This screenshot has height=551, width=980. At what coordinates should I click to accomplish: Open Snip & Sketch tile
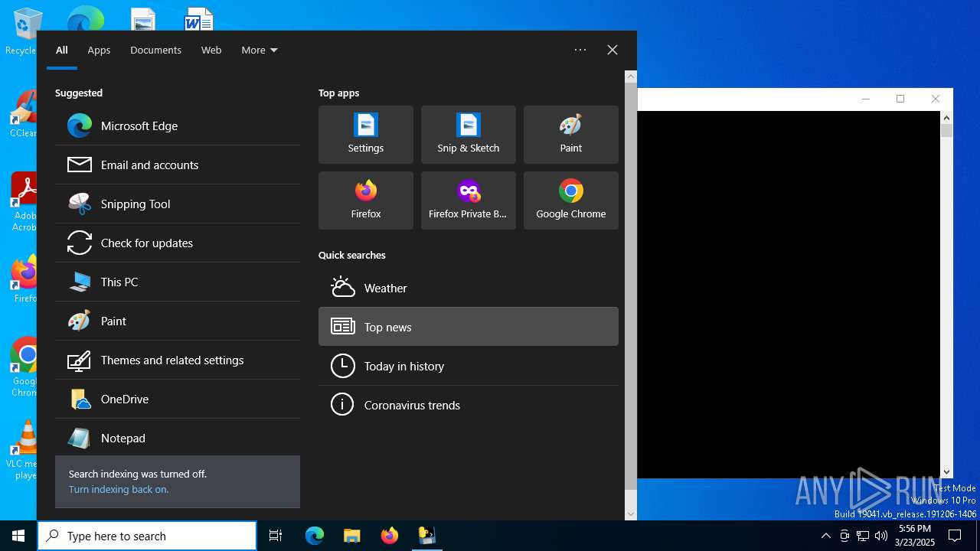[469, 135]
